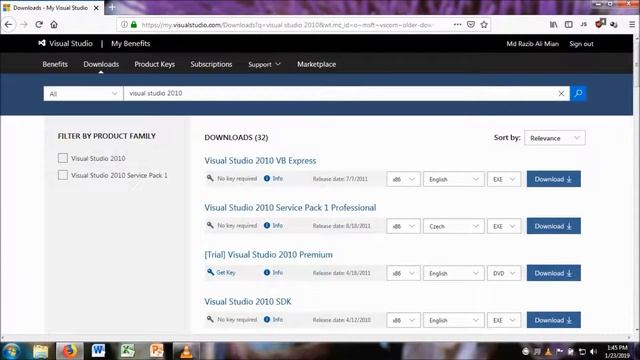This screenshot has height=360, width=640.
Task: Download Trial Visual Studio 2010 Premium
Action: coord(553,273)
